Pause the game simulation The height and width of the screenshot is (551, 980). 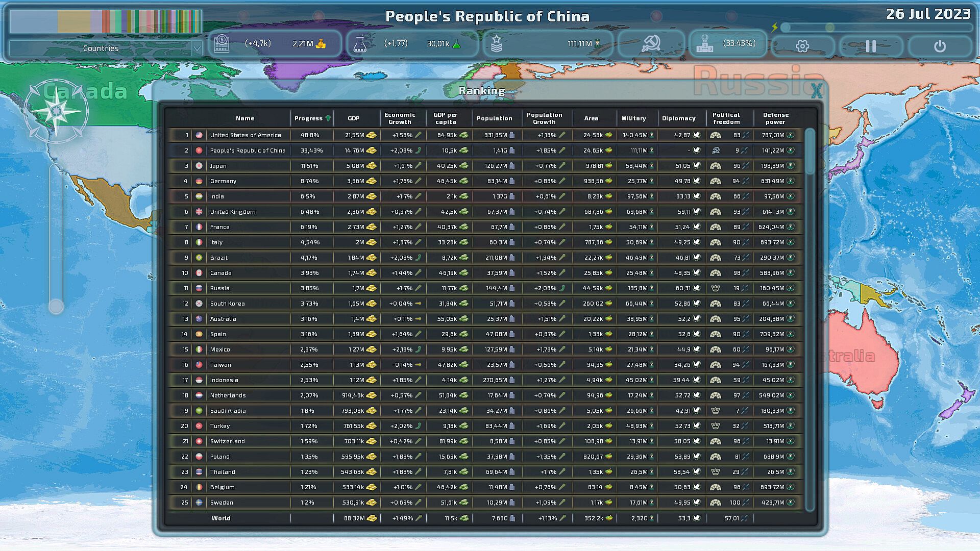pyautogui.click(x=871, y=46)
